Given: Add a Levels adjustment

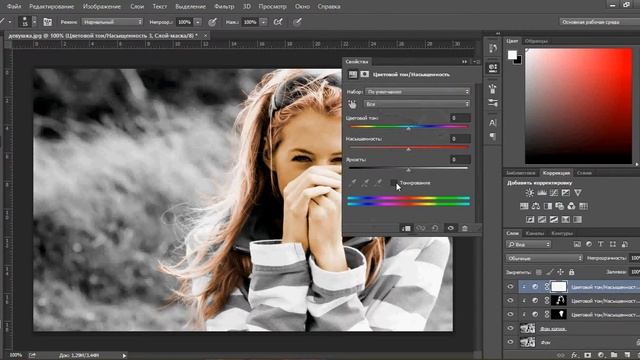Looking at the screenshot, I should click(542, 193).
